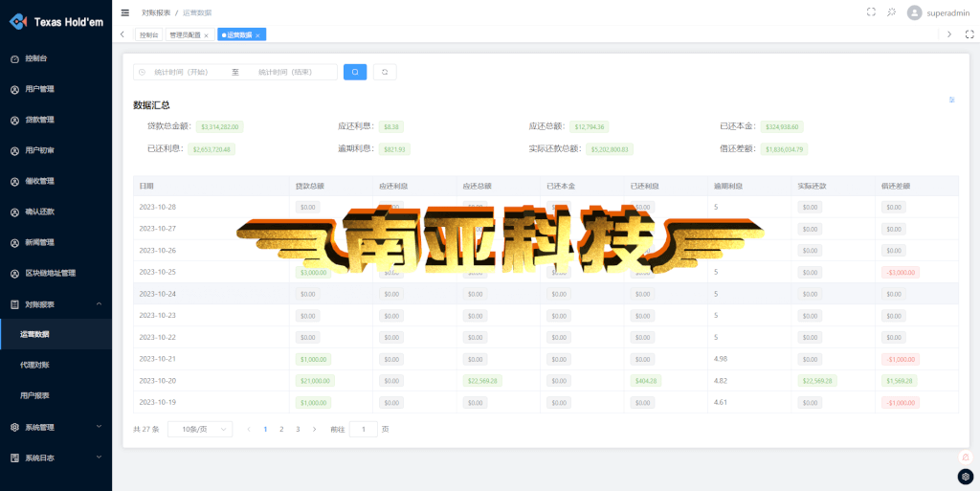The height and width of the screenshot is (491, 980).
Task: Go to previous page with pagination arrow
Action: click(x=250, y=429)
